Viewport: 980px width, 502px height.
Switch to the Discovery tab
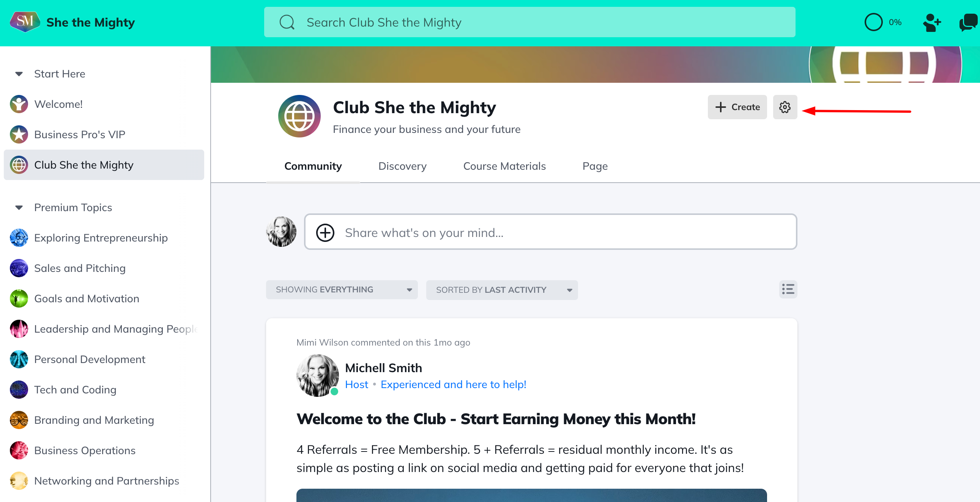pos(402,166)
